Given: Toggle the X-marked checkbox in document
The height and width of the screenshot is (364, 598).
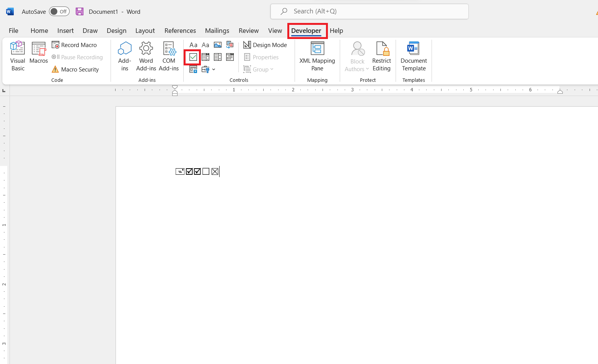Looking at the screenshot, I should [x=215, y=171].
